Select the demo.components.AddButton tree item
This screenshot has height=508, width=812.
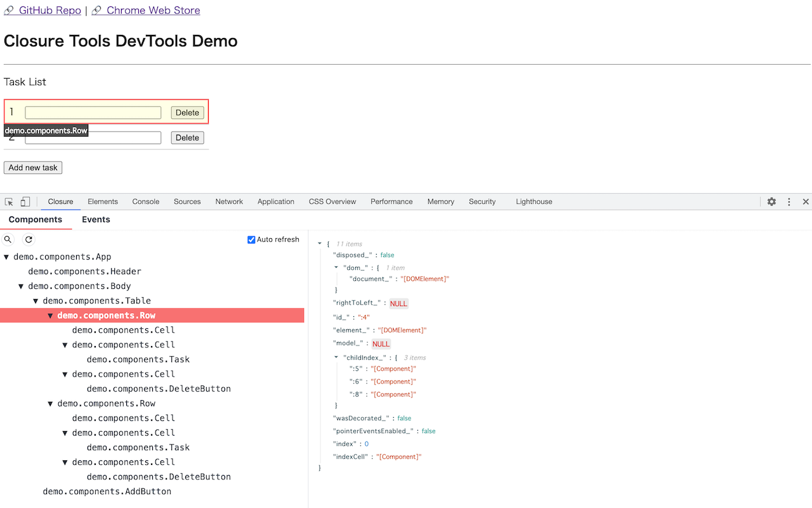click(107, 491)
